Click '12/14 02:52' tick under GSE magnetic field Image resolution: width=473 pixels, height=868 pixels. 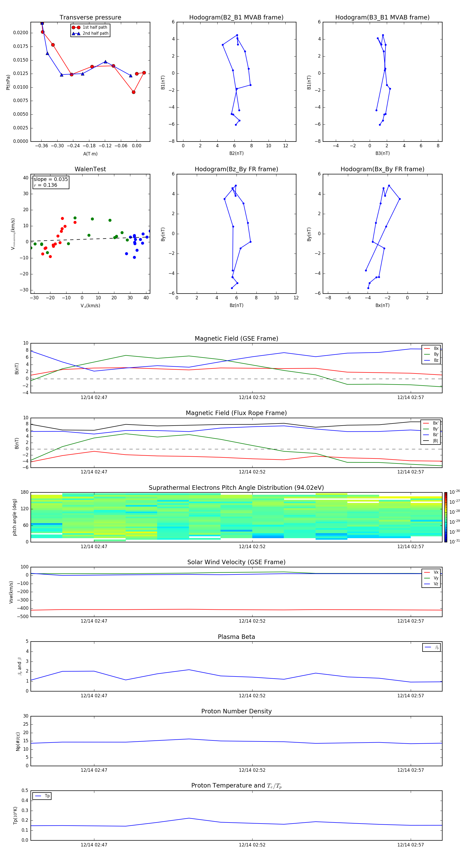coord(252,398)
